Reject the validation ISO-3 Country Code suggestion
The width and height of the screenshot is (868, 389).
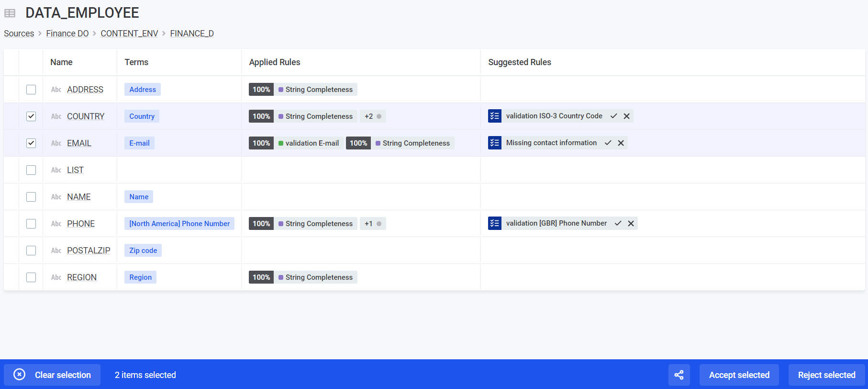click(x=626, y=116)
